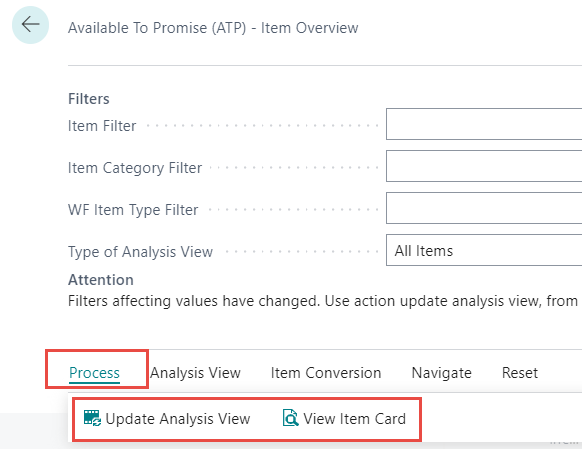Screen dimensions: 582x449
Task: Click the Attention section heading
Action: (x=101, y=279)
